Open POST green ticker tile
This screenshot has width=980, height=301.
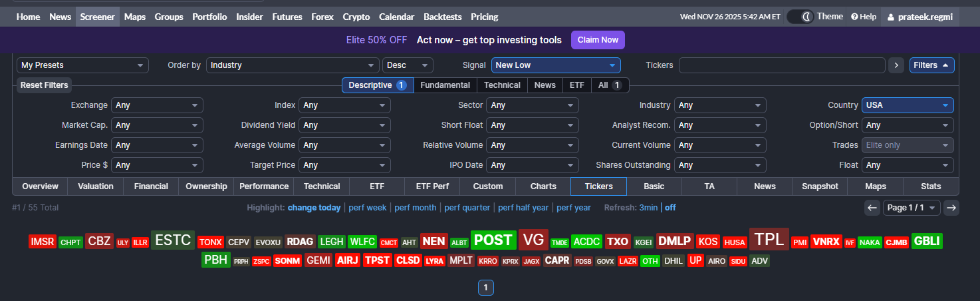point(493,240)
